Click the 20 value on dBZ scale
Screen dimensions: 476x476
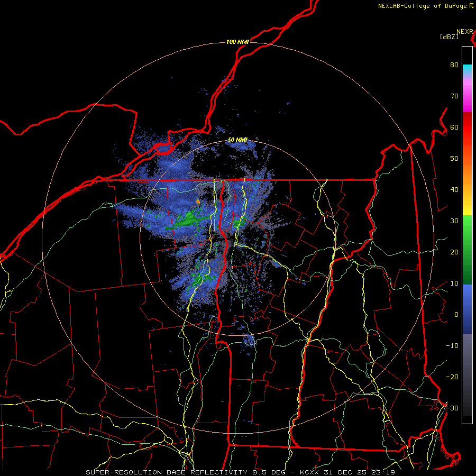coord(454,252)
